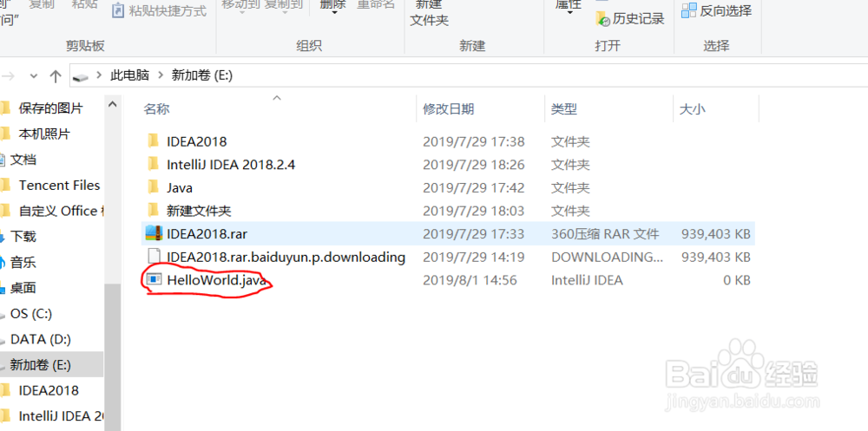Click the drive icon in address bar

[81, 76]
